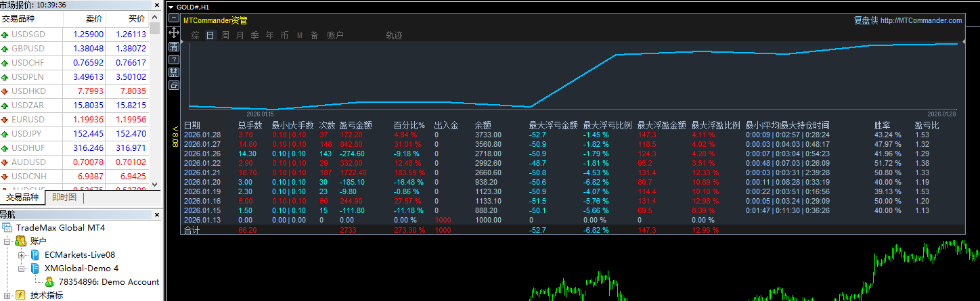Click the arrow icon beside USDPLN
This screenshot has width=980, height=301.
5,77
